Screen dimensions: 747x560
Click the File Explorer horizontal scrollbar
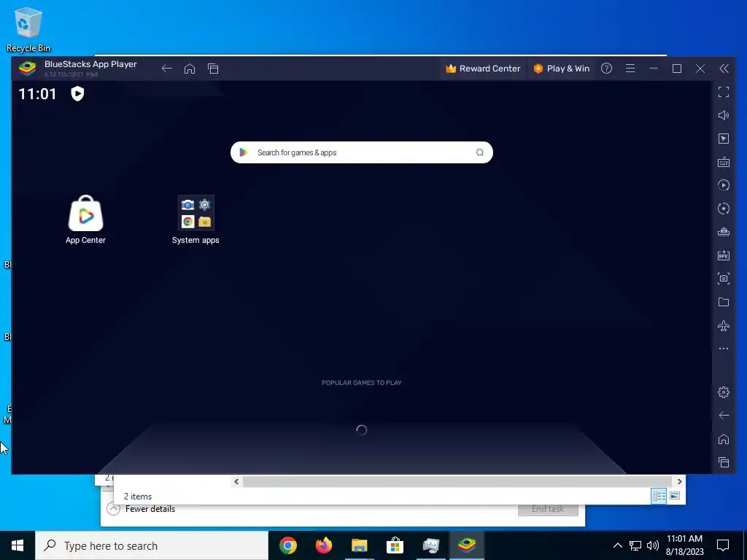click(x=458, y=481)
